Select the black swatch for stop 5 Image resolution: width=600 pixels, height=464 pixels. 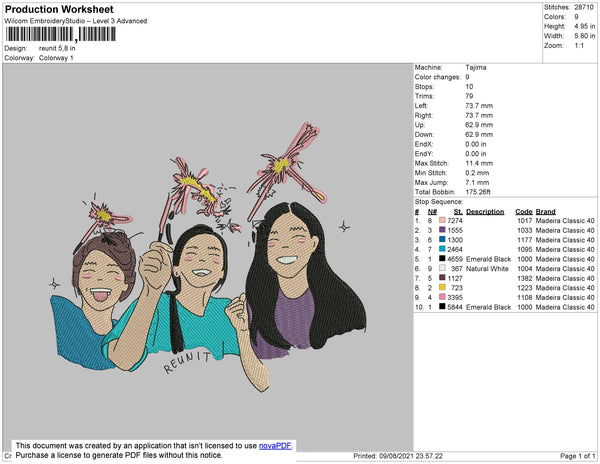(442, 259)
